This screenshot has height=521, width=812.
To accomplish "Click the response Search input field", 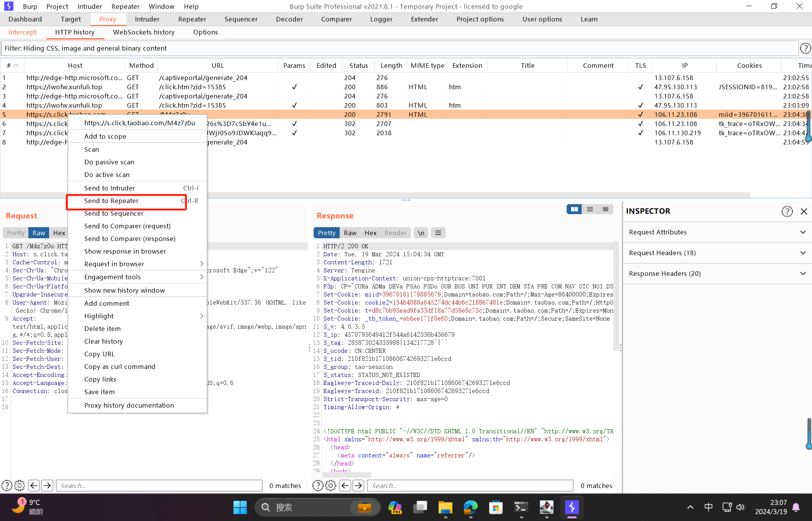I will [x=470, y=485].
